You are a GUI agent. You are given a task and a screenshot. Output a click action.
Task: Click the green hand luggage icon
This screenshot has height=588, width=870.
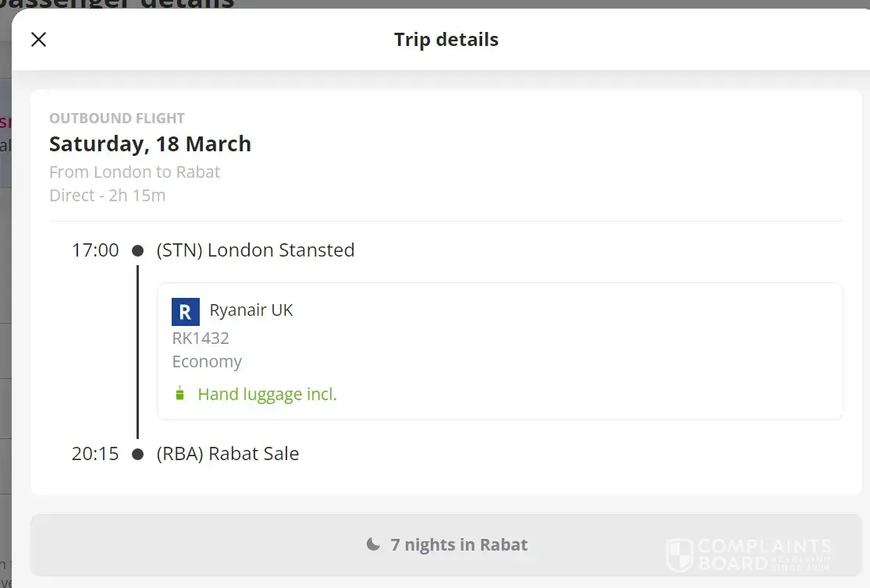180,394
